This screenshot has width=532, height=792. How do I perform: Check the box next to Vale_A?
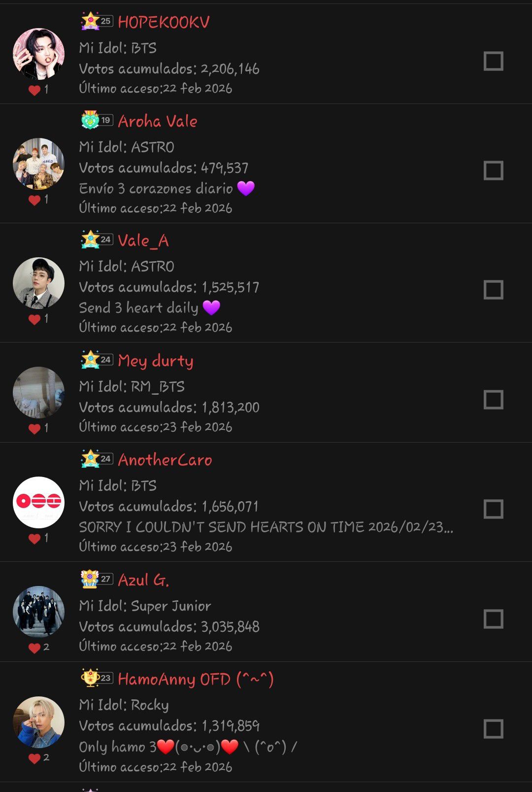(494, 290)
